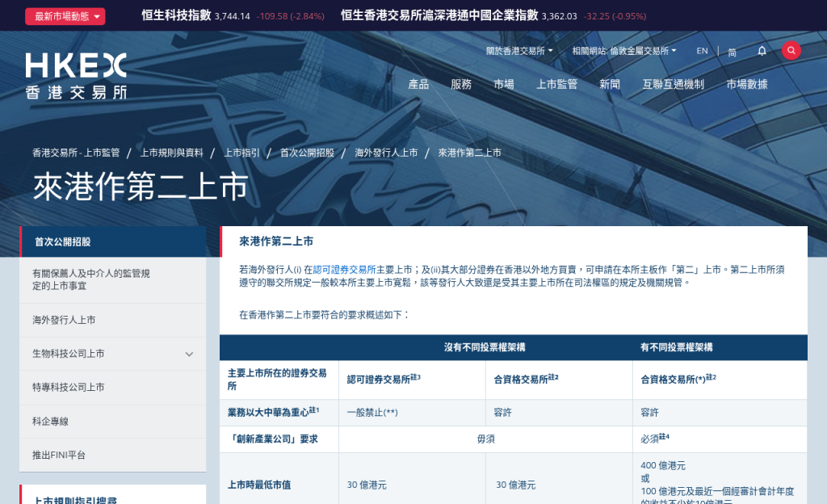Open the 最新市場動態 dropdown
827x504 pixels.
click(65, 16)
